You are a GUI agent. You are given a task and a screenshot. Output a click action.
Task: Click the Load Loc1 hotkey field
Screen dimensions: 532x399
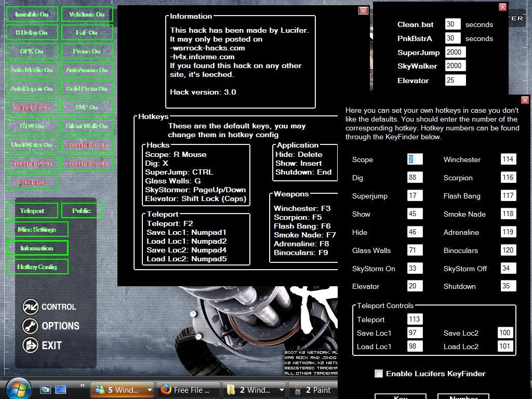[415, 346]
